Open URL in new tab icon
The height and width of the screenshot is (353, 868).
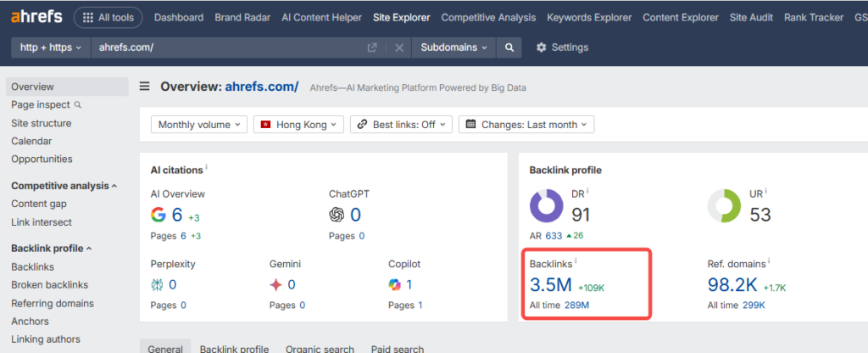(371, 48)
